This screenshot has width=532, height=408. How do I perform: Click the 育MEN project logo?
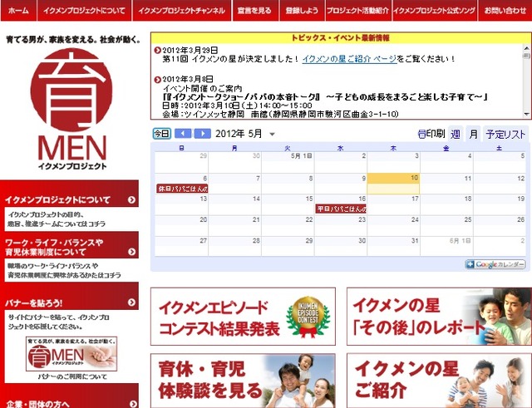pos(71,109)
